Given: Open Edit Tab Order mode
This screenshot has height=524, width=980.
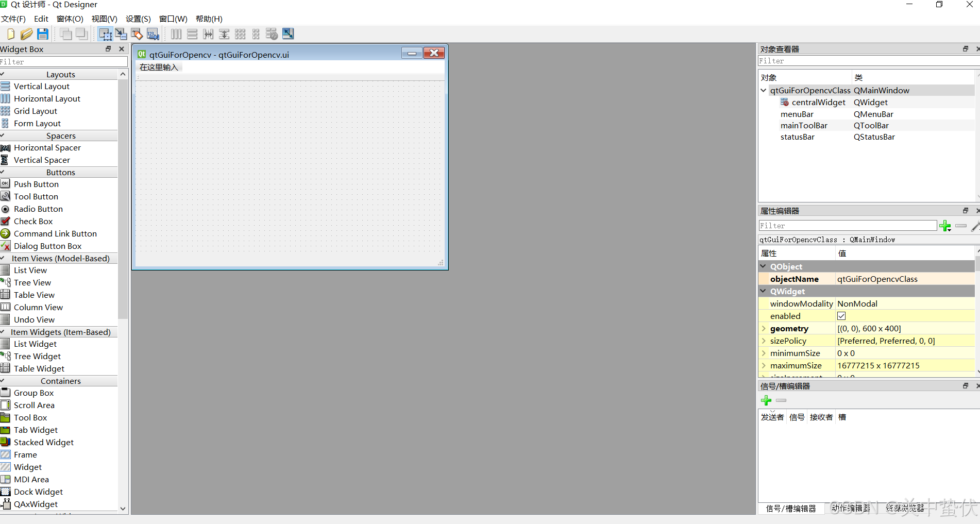Looking at the screenshot, I should click(x=153, y=34).
